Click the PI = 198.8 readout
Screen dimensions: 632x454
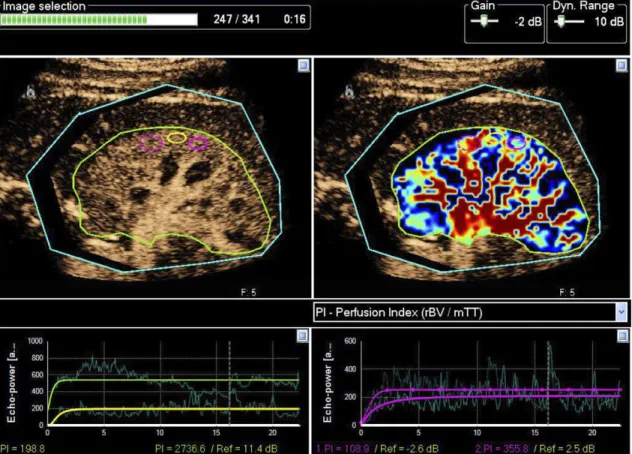pyautogui.click(x=23, y=448)
